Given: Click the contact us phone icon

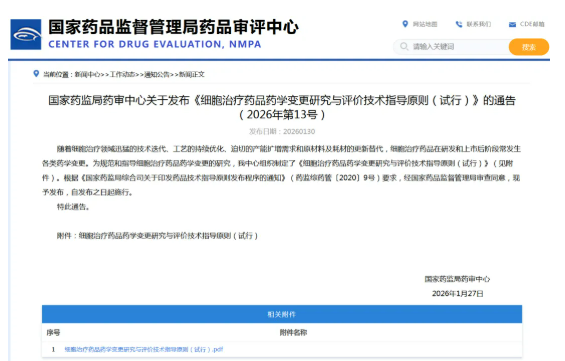Looking at the screenshot, I should tap(459, 24).
